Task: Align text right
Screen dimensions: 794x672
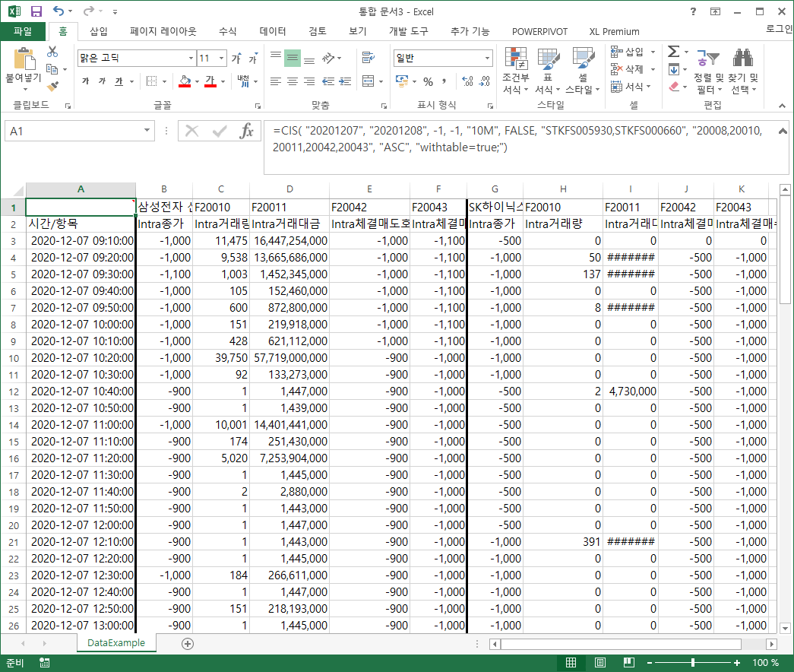Action: pyautogui.click(x=309, y=81)
